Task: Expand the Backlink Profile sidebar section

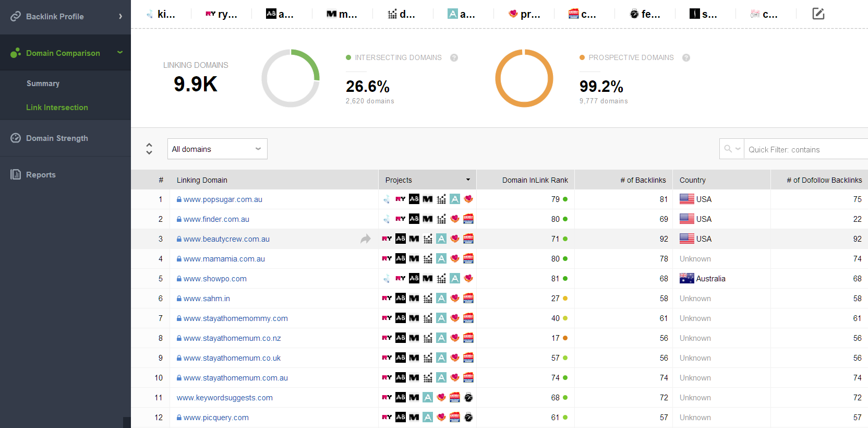Action: pos(120,16)
